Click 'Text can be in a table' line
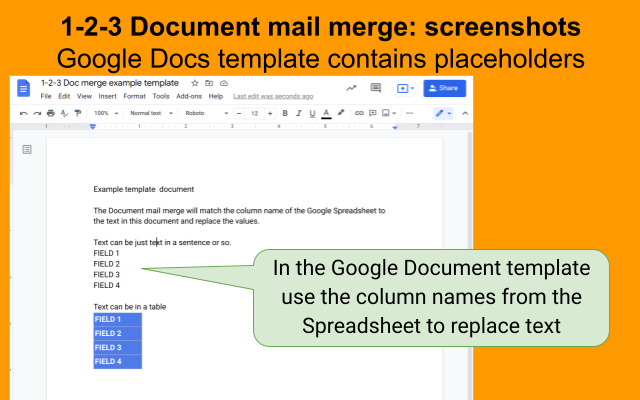This screenshot has width=640, height=400. (130, 307)
